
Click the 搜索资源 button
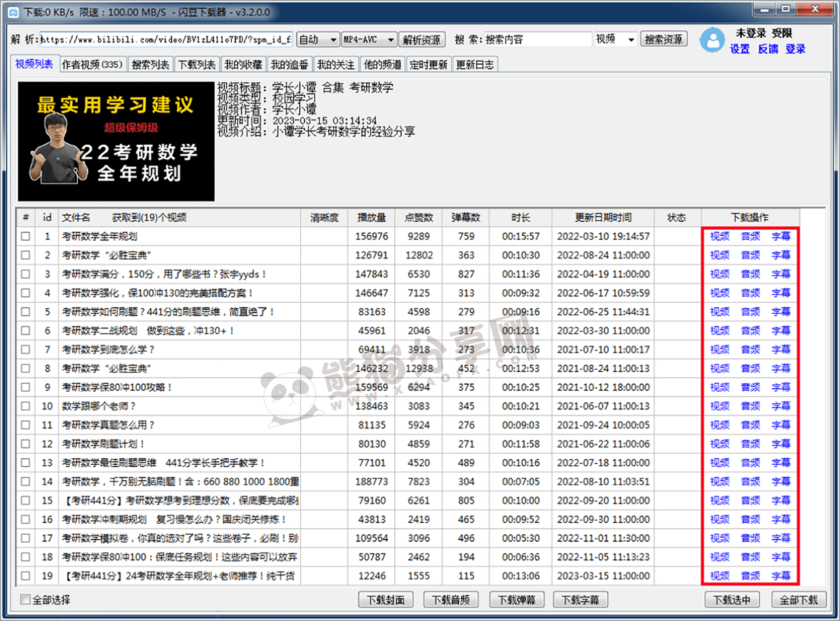pos(664,39)
